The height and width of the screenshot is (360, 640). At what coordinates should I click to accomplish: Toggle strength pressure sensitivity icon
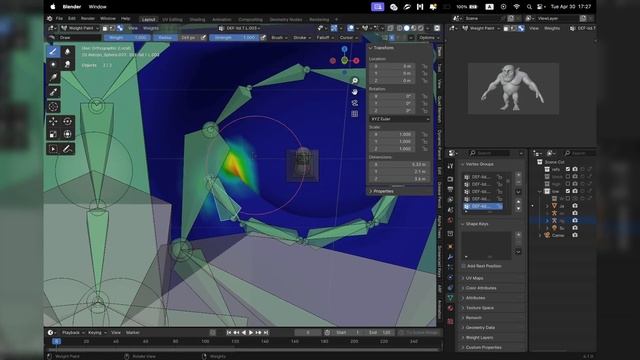pyautogui.click(x=263, y=38)
